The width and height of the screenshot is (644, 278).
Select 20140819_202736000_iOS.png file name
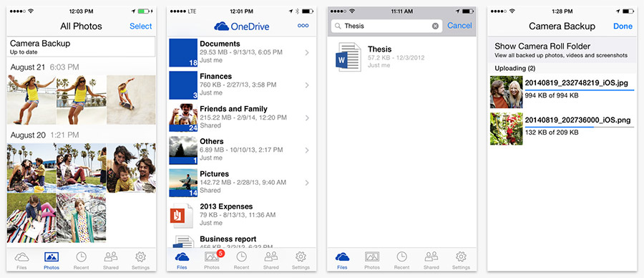(x=578, y=120)
